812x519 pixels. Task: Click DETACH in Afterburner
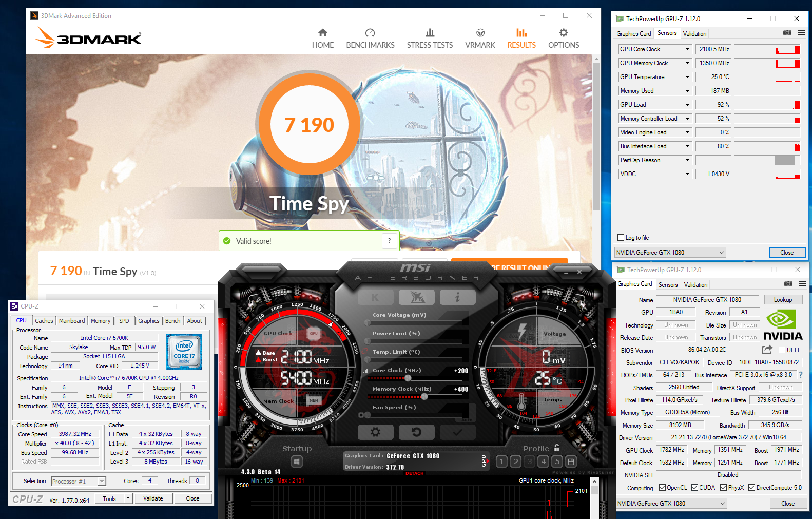coord(415,473)
